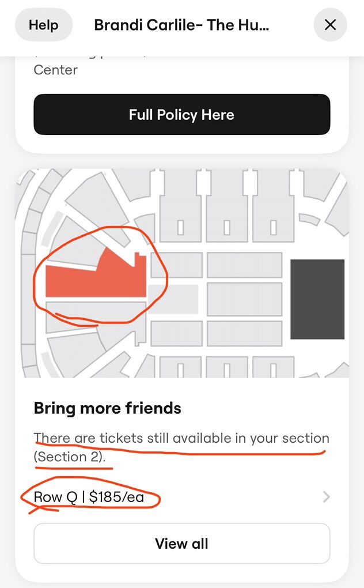
Task: Tap the Bring more friends heading
Action: pos(107,408)
